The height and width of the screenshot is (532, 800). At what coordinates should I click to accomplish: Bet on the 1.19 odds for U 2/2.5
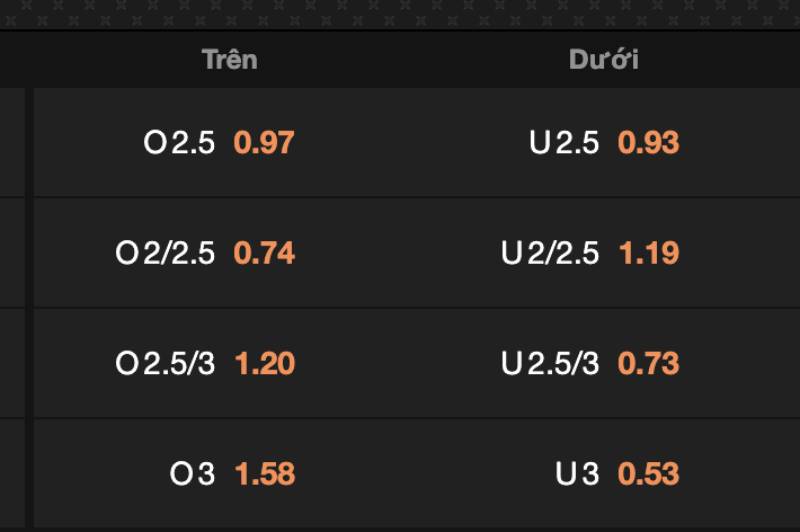point(649,253)
